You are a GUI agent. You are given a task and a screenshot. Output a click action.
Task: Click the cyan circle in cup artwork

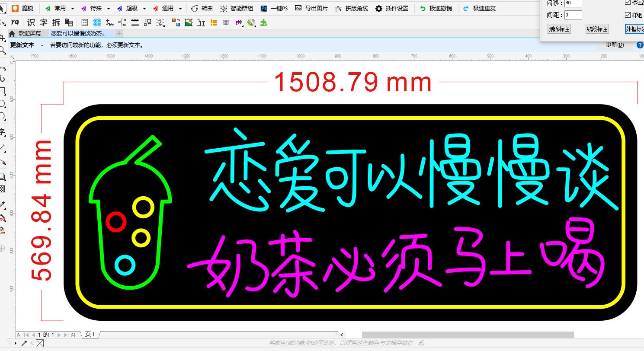tap(125, 265)
